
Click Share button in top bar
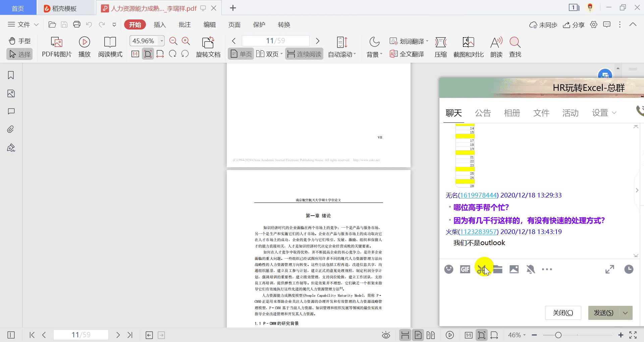pos(574,25)
